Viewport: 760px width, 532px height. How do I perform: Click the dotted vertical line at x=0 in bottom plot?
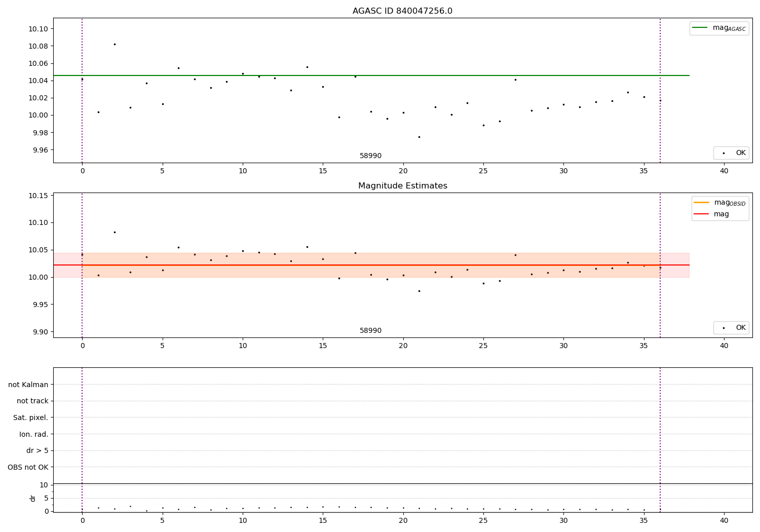click(82, 440)
